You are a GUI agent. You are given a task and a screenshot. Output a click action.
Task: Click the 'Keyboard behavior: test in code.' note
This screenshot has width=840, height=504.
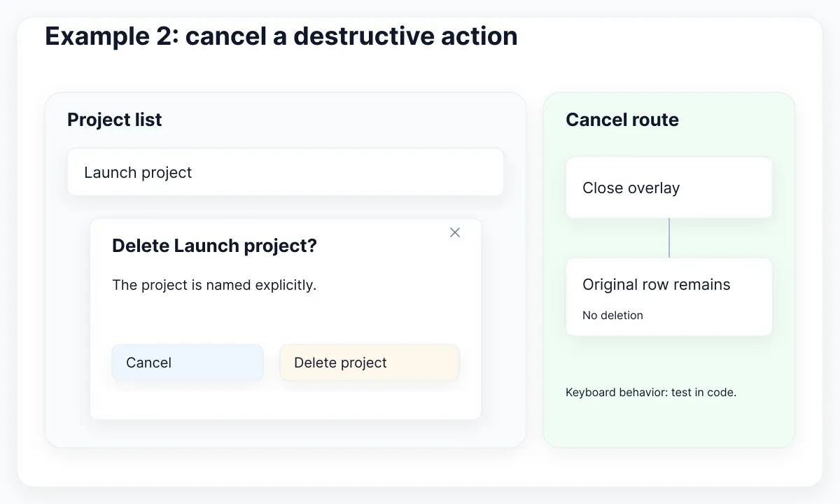pyautogui.click(x=651, y=393)
